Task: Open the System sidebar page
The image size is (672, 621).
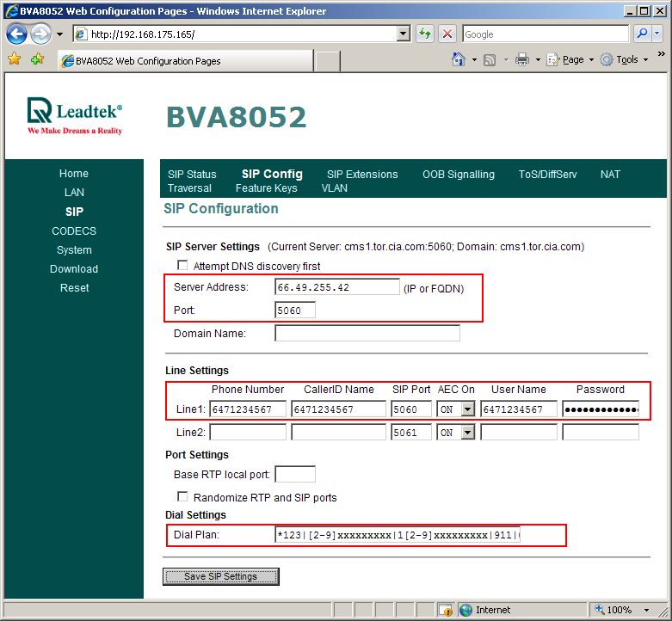Action: (74, 249)
